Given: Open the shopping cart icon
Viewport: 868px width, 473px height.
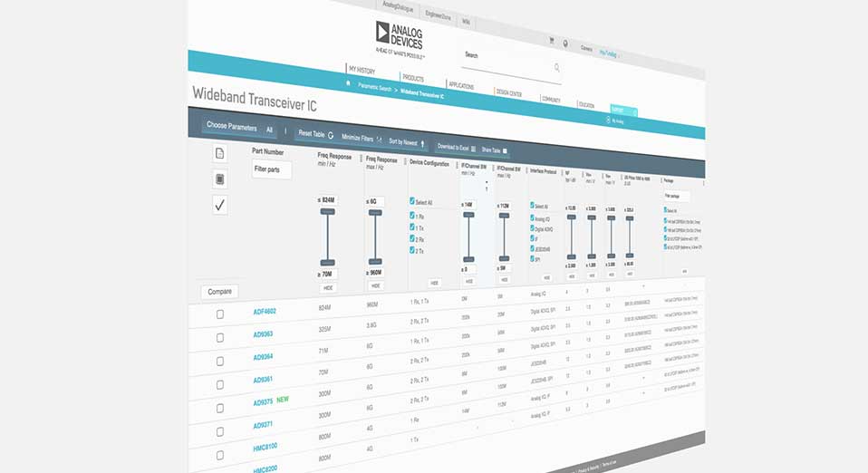Looking at the screenshot, I should click(x=552, y=40).
